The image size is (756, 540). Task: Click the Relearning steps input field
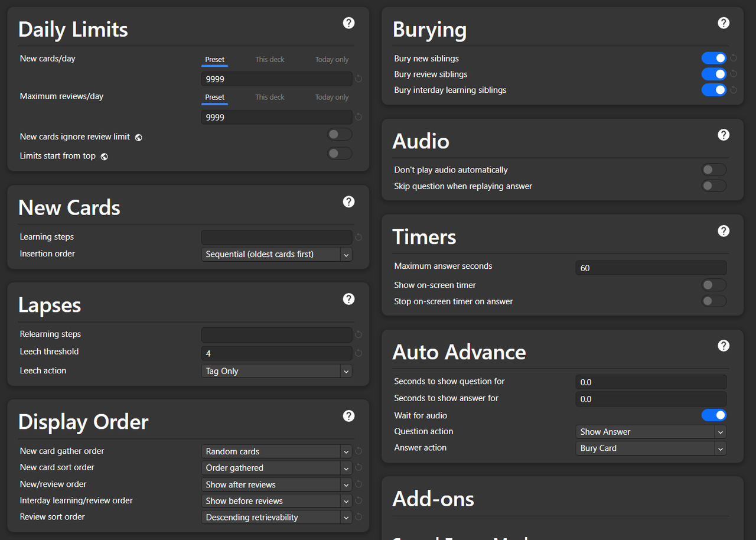point(276,335)
